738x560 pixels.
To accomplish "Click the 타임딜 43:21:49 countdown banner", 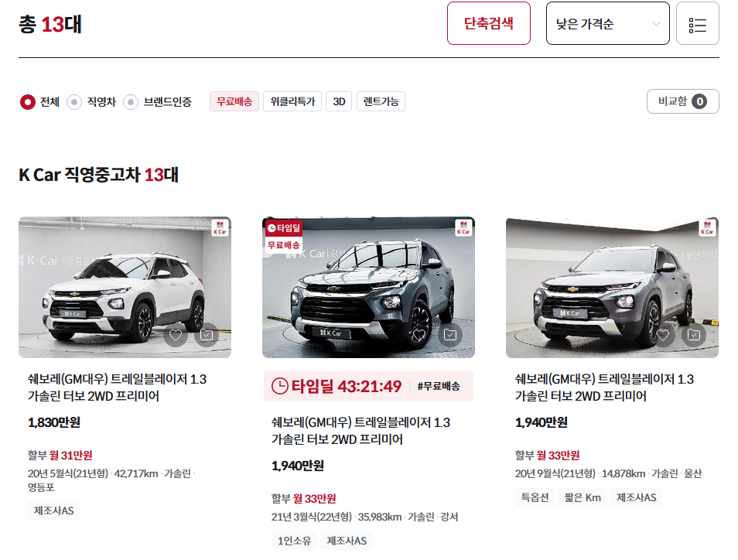I will click(368, 386).
